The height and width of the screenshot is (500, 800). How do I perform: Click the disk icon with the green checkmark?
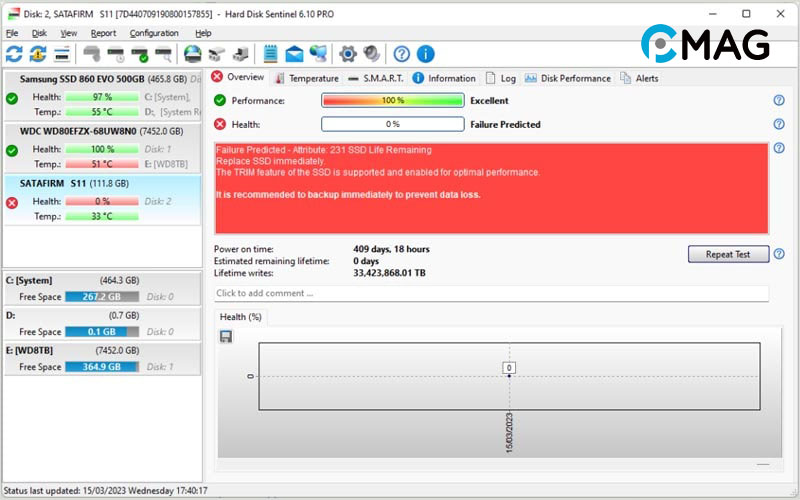139,54
